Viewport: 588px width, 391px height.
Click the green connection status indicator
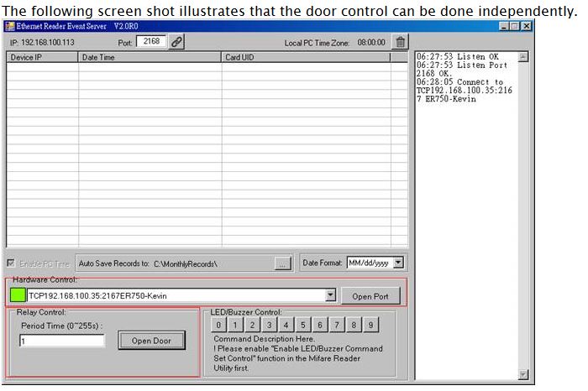18,295
